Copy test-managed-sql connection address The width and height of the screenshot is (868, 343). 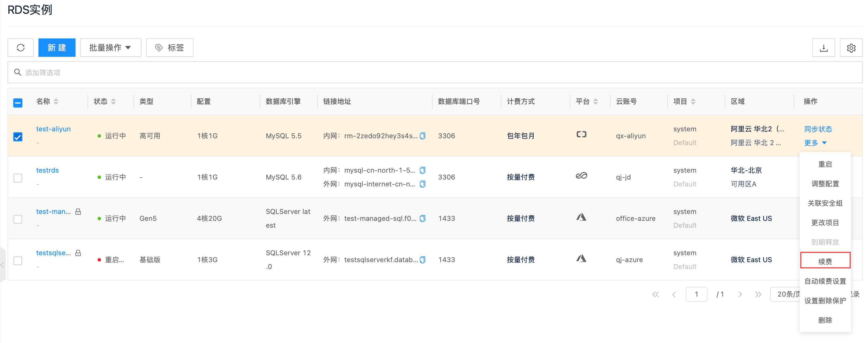[423, 219]
